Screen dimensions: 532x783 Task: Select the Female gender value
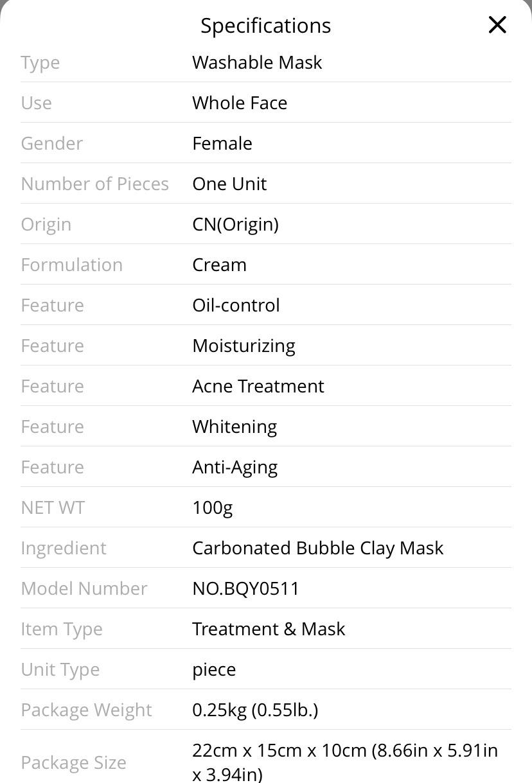tap(222, 143)
